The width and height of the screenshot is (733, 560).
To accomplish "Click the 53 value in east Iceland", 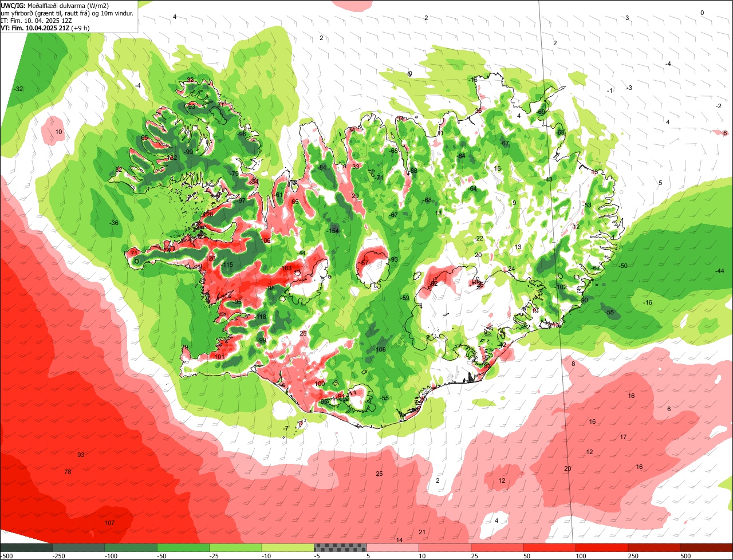I will [588, 205].
